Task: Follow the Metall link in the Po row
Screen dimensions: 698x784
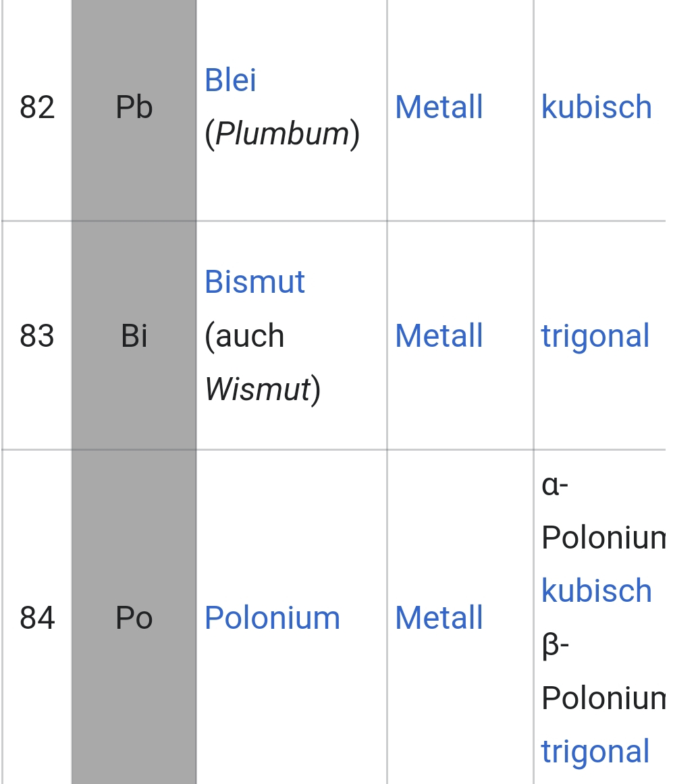Action: coord(439,617)
